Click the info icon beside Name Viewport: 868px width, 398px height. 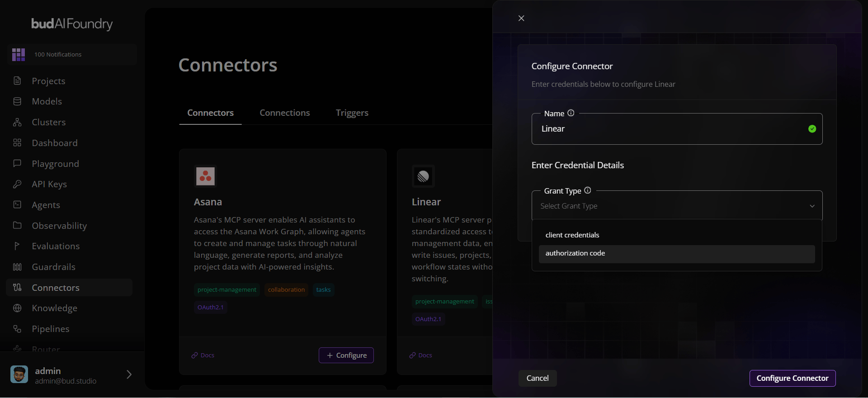tap(571, 113)
